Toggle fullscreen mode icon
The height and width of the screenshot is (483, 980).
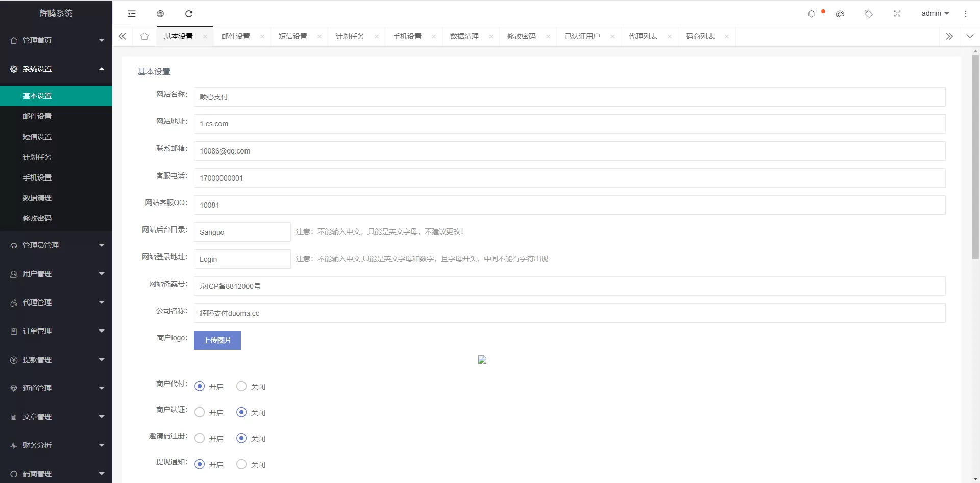coord(897,14)
